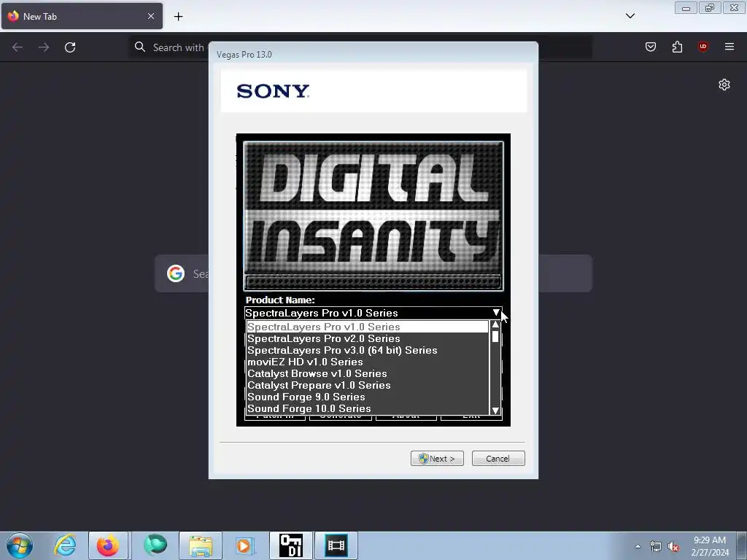Viewport: 747px width, 560px height.
Task: Click the product list scrollbar thumb
Action: click(495, 337)
